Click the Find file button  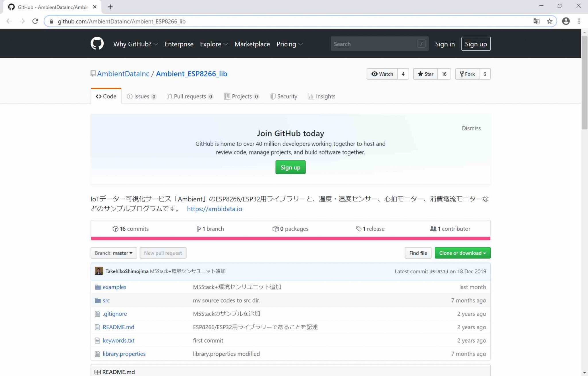[418, 253]
